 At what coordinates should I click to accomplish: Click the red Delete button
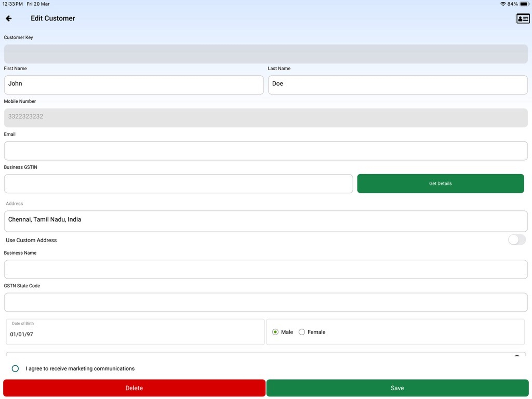134,388
